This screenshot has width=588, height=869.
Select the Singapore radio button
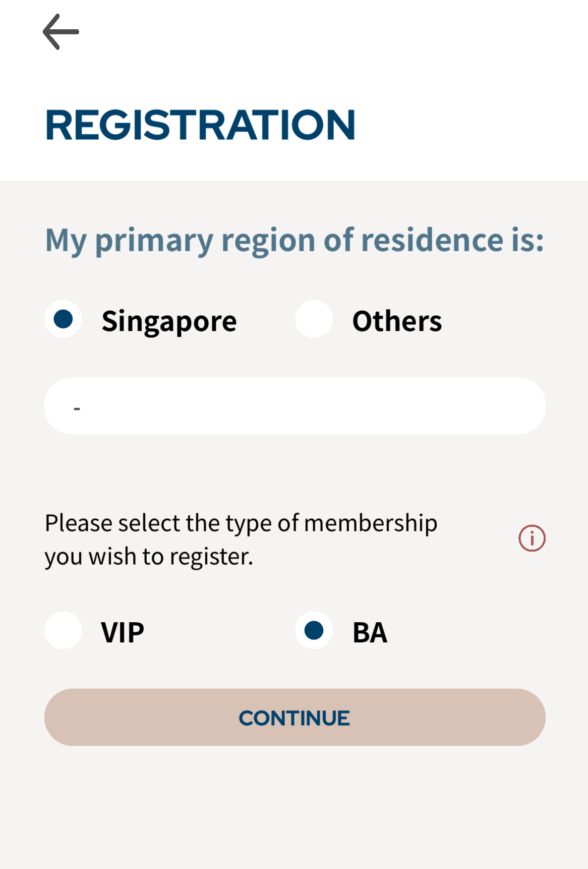point(64,319)
